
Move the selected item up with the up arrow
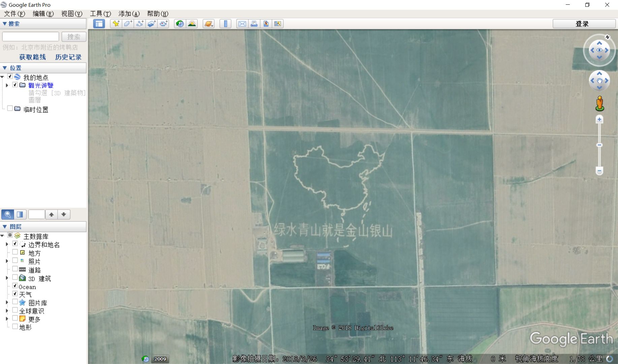coord(51,214)
